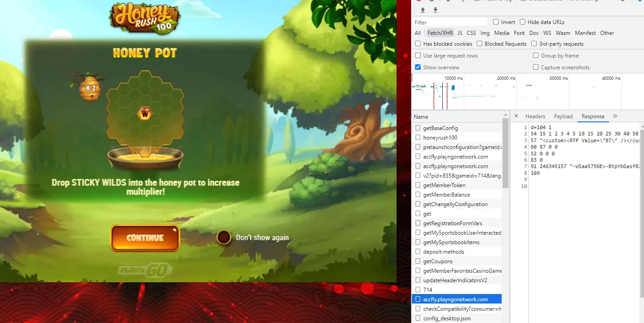The width and height of the screenshot is (644, 323).
Task: Filter requests by Wasm
Action: pyautogui.click(x=563, y=33)
